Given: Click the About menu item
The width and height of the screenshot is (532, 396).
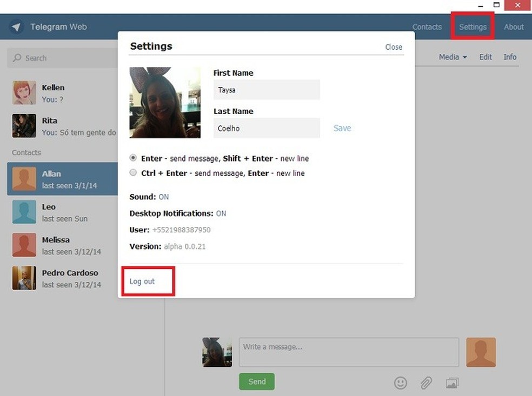Looking at the screenshot, I should 513,26.
